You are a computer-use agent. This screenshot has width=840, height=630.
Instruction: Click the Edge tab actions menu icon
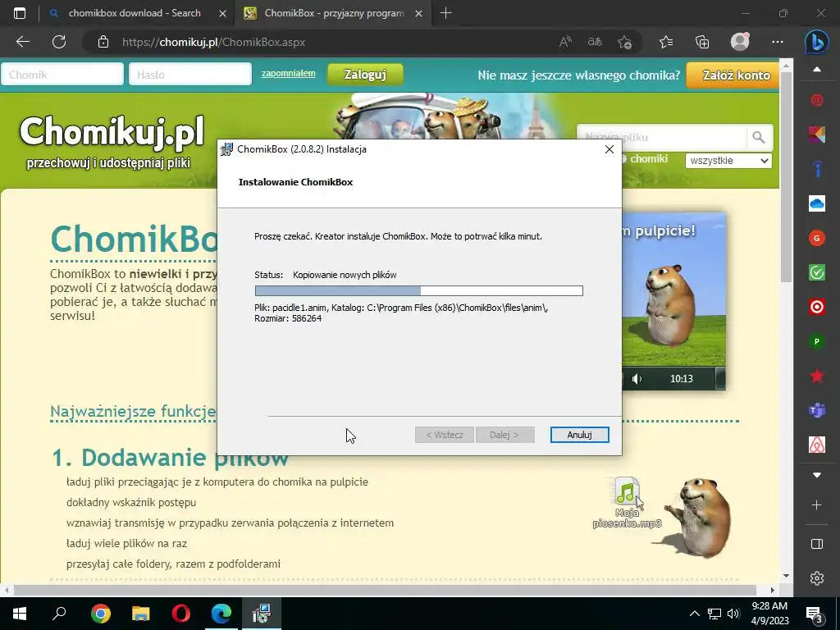(x=20, y=13)
